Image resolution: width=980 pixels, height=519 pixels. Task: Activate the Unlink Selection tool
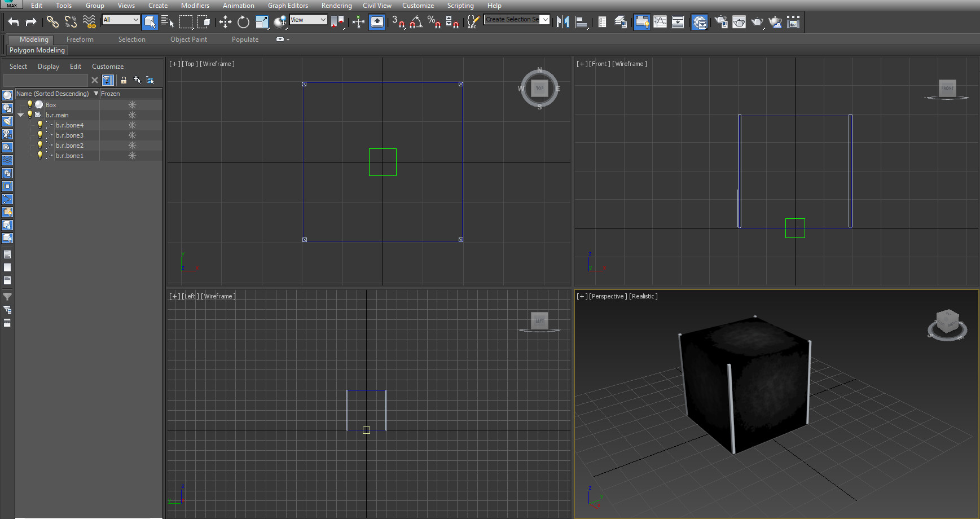71,22
